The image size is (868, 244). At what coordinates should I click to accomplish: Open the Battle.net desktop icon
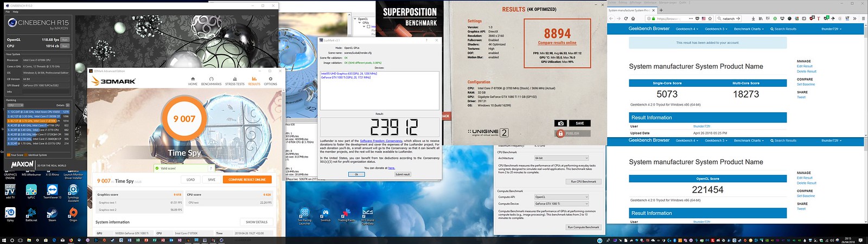tap(31, 214)
